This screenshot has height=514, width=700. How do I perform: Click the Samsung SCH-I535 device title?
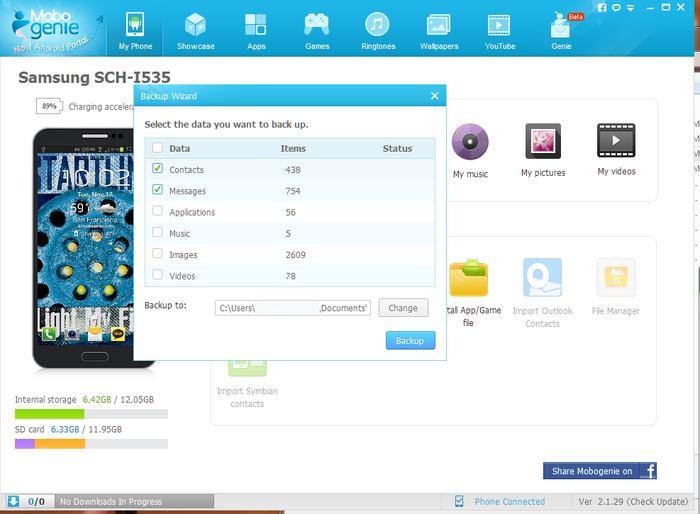[94, 77]
